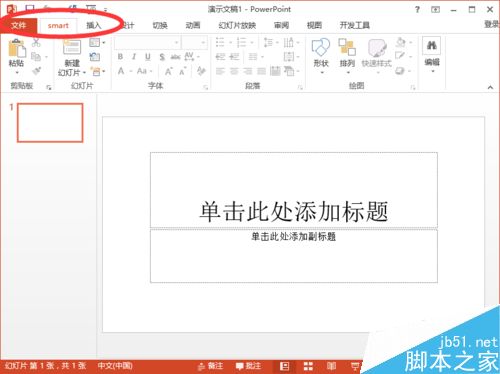Click the Shape Outline pencil icon
The width and height of the screenshot is (500, 374).
click(x=400, y=56)
